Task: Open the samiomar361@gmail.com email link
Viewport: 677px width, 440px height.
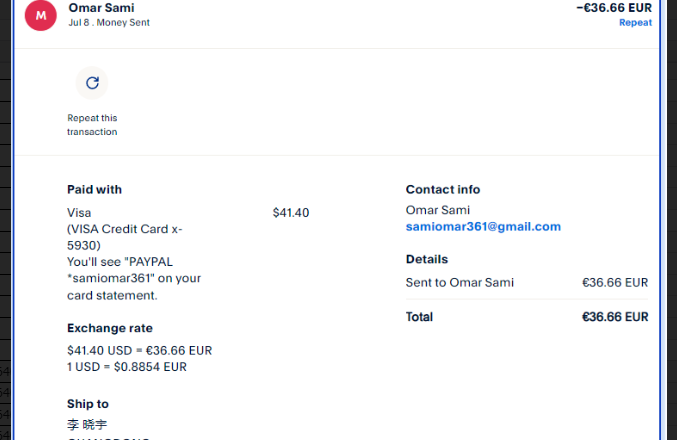Action: tap(483, 227)
